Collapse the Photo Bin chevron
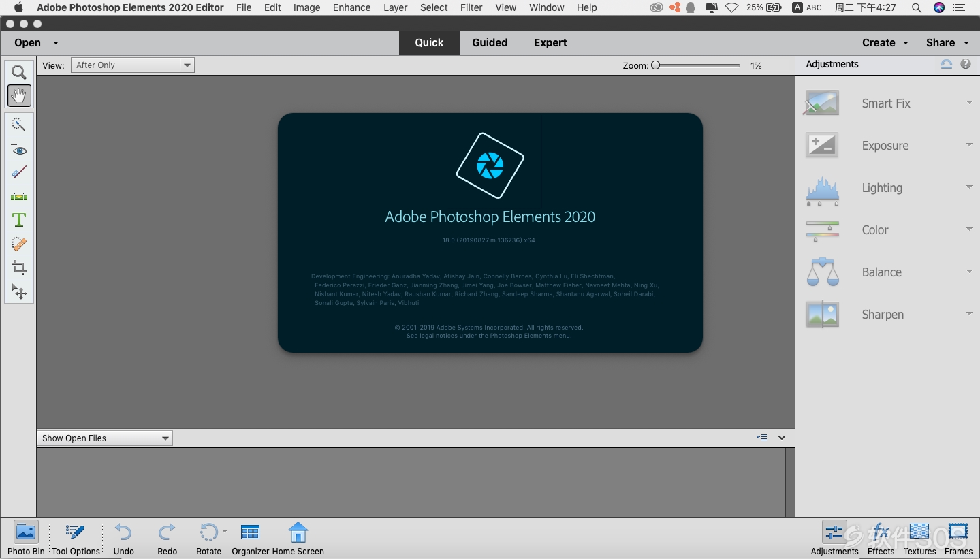Image resolution: width=980 pixels, height=559 pixels. [x=782, y=438]
